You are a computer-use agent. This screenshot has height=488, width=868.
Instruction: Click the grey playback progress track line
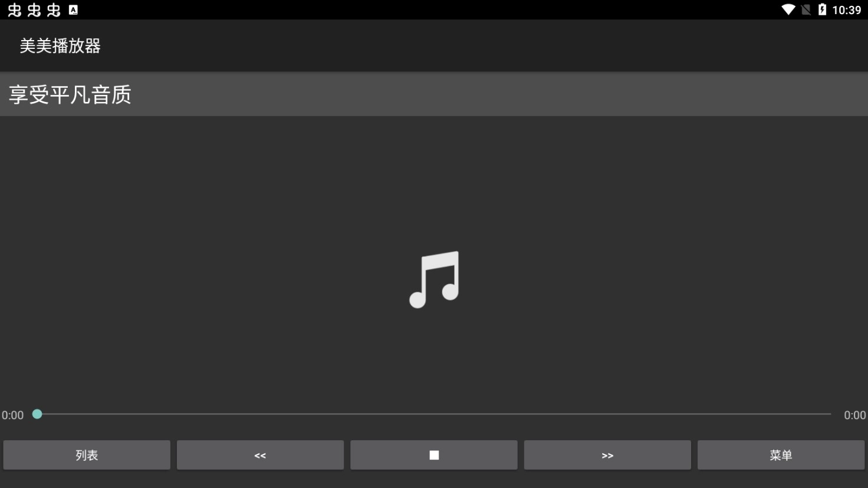tap(434, 414)
